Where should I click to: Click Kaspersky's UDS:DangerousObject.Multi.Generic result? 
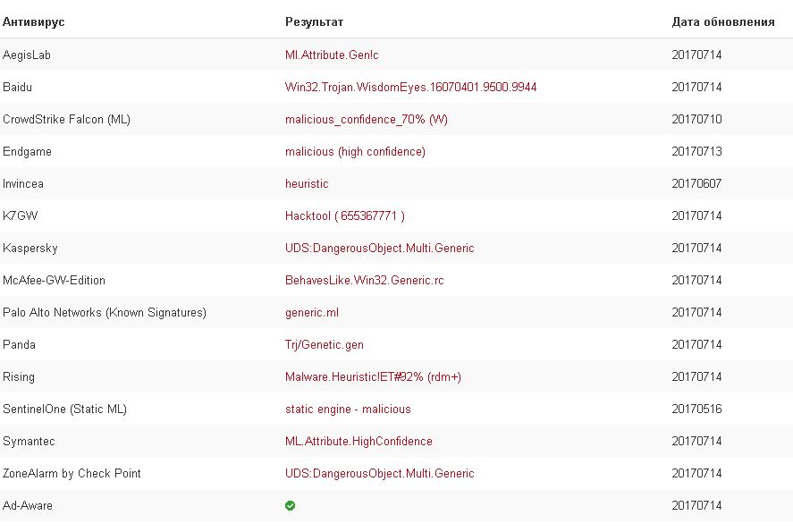click(379, 249)
